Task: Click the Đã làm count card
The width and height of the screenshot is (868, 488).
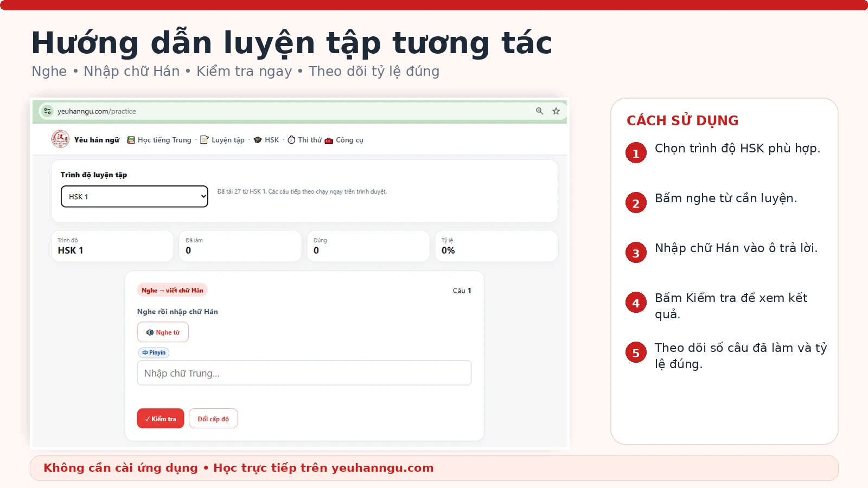Action: [x=240, y=246]
